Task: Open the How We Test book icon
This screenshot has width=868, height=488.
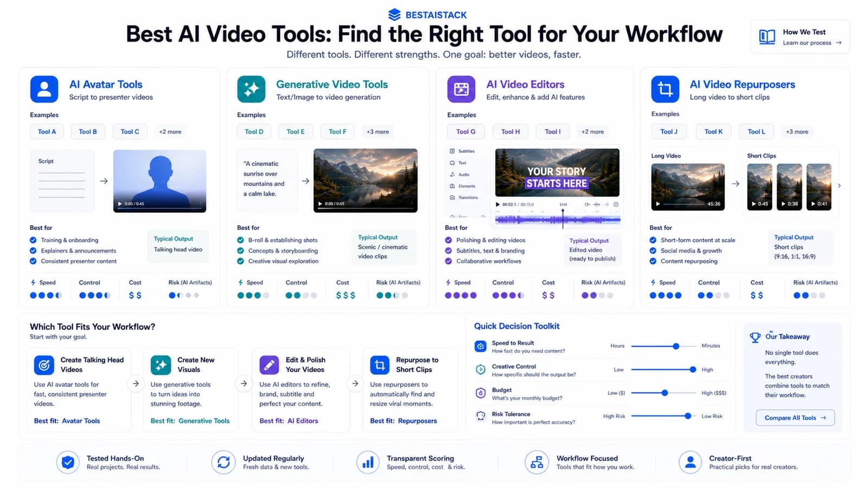Action: [x=767, y=37]
